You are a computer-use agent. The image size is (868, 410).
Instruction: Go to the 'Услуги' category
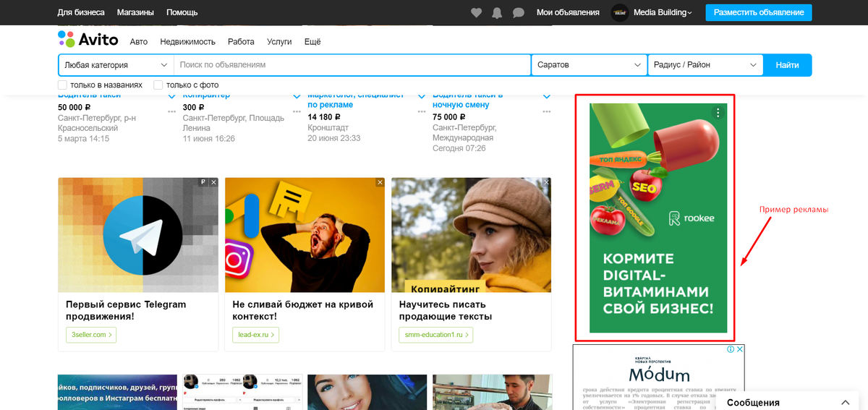[x=279, y=42]
